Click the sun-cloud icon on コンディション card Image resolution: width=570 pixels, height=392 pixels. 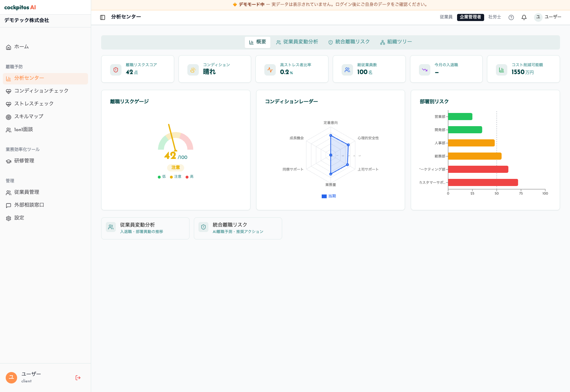click(193, 70)
